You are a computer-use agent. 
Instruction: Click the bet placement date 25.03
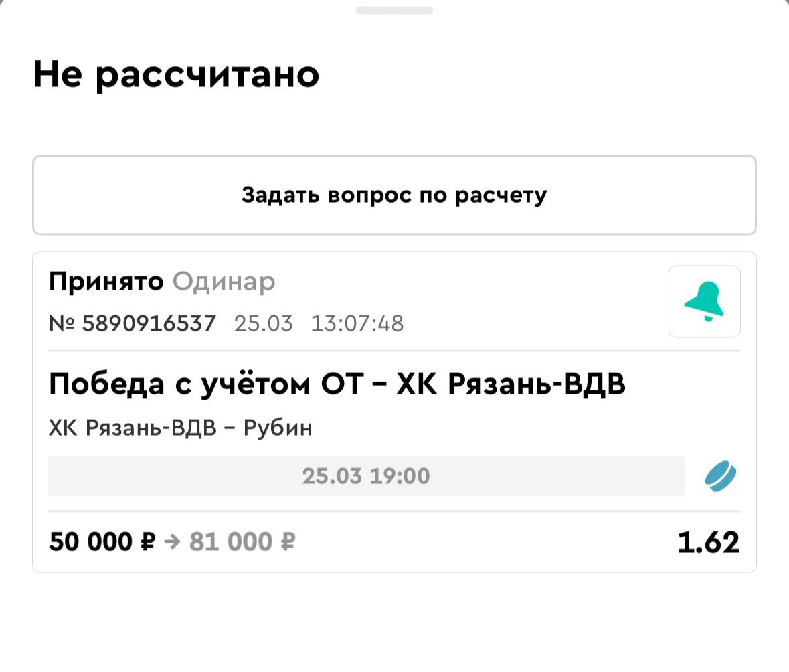(263, 324)
